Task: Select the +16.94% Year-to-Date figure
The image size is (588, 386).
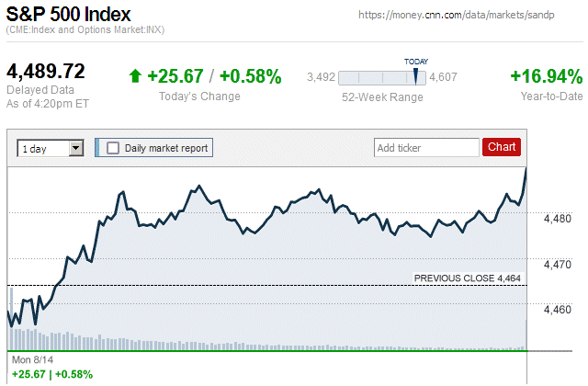Action: [x=546, y=76]
